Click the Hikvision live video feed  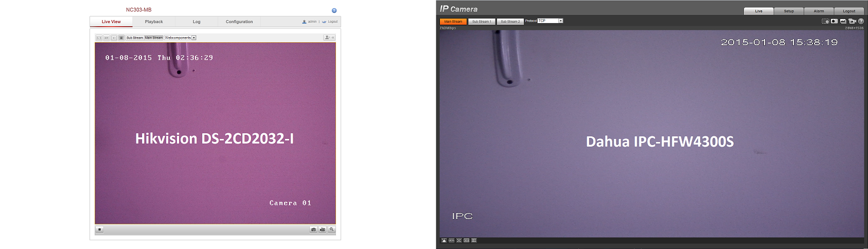tap(215, 133)
